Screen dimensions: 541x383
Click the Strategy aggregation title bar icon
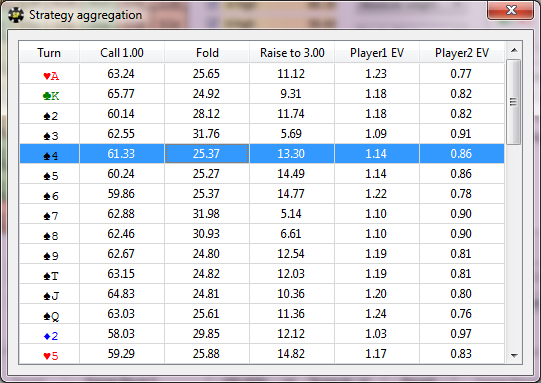pyautogui.click(x=16, y=15)
